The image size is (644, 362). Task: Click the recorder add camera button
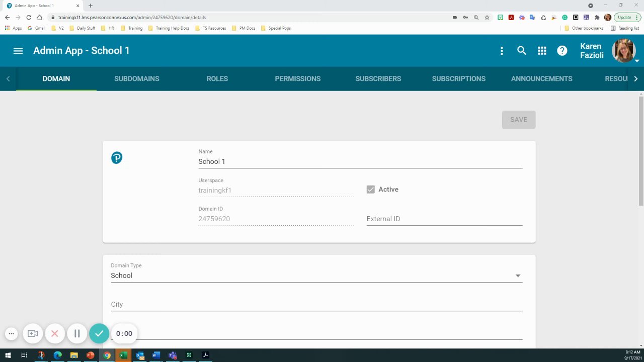coord(33,333)
